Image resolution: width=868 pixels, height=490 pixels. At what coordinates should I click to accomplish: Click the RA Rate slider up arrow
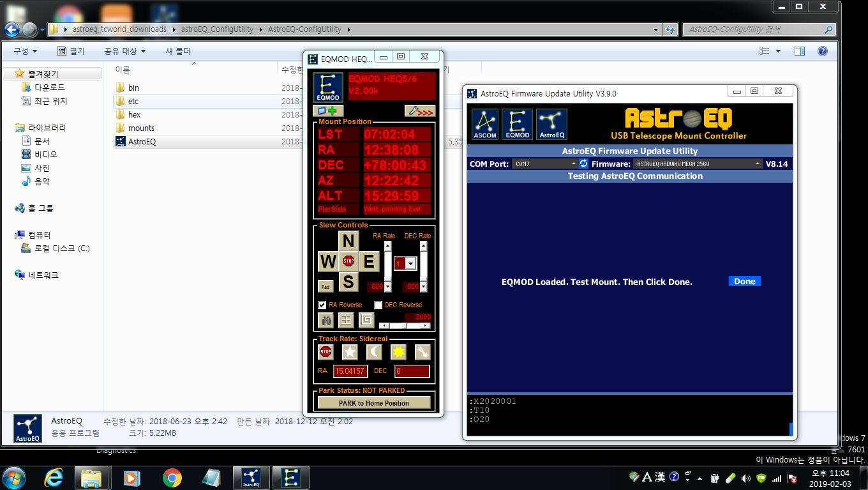(x=387, y=245)
